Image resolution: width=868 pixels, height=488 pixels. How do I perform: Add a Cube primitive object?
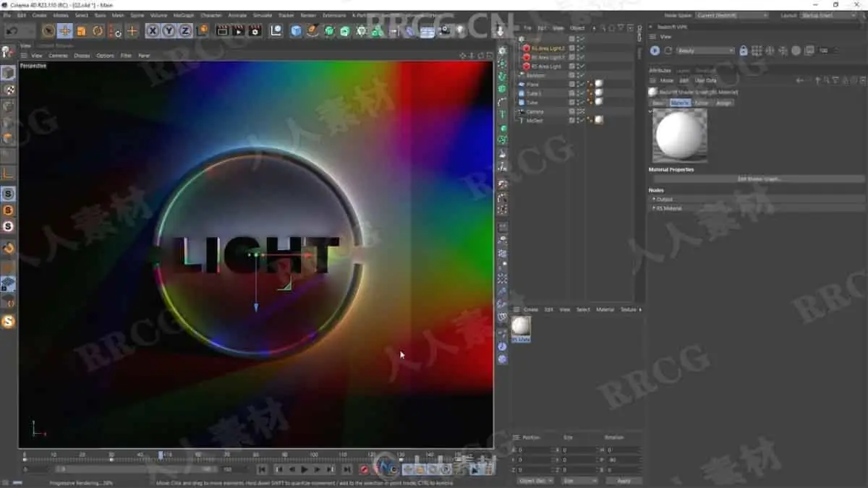click(x=296, y=31)
